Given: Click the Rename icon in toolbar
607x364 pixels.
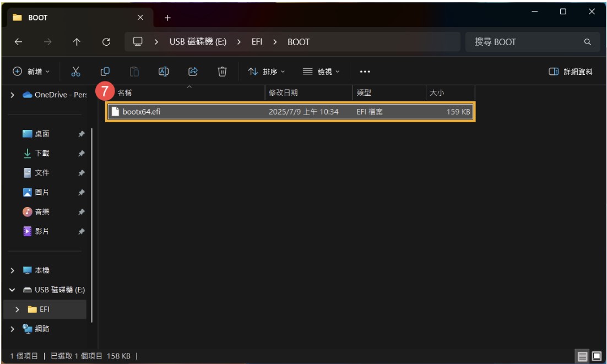Looking at the screenshot, I should [164, 72].
